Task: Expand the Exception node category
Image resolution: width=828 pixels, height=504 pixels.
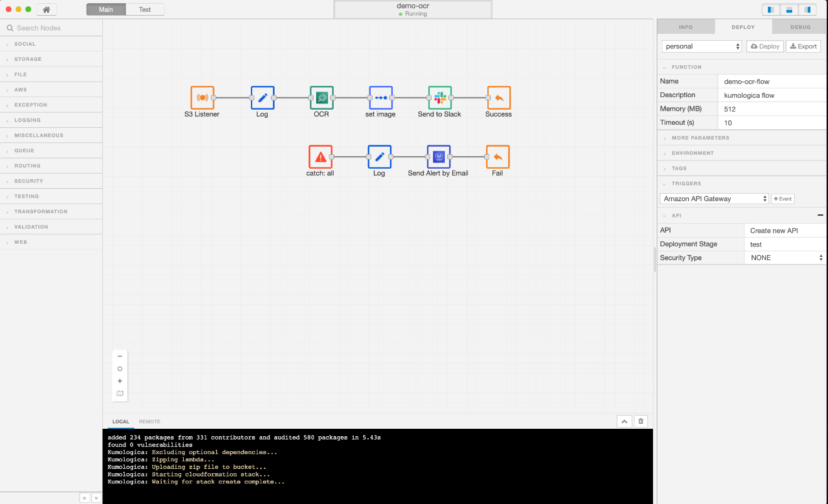Action: tap(51, 105)
